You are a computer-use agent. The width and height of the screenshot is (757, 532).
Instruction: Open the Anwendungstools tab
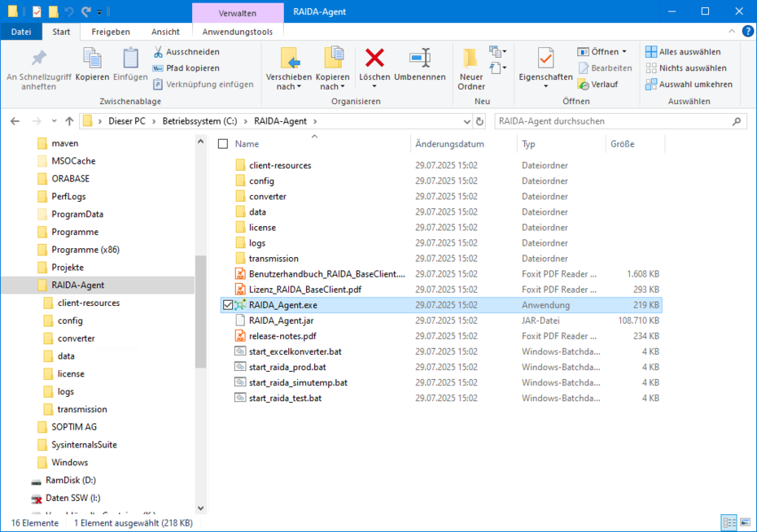238,32
